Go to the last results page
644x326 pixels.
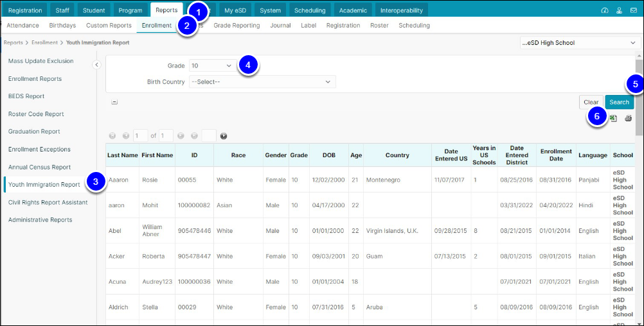(x=194, y=136)
